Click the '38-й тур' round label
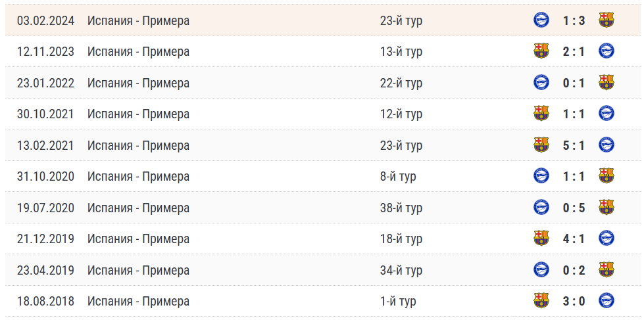 click(401, 208)
